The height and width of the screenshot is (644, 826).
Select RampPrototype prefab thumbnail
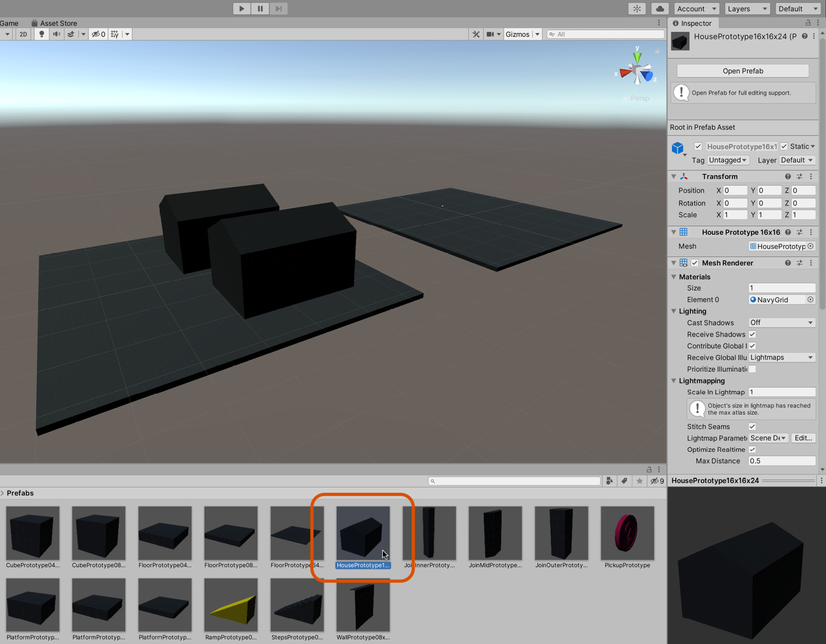[x=231, y=605]
